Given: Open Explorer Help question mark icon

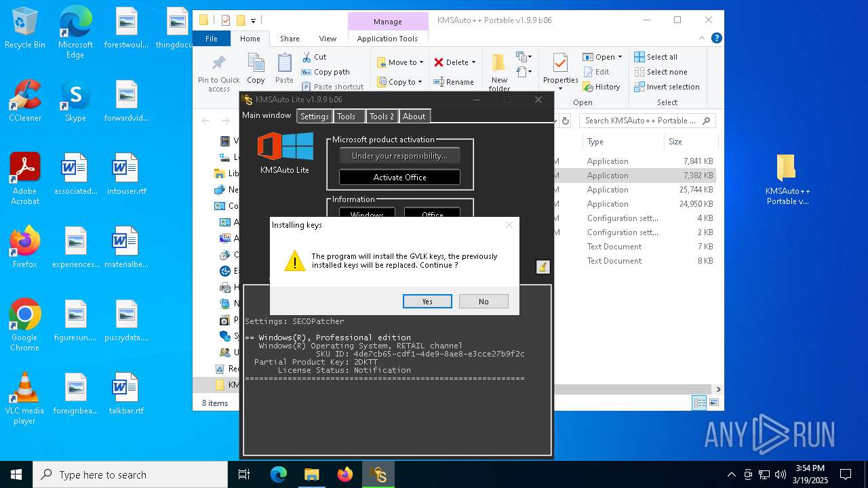Looking at the screenshot, I should [x=716, y=39].
